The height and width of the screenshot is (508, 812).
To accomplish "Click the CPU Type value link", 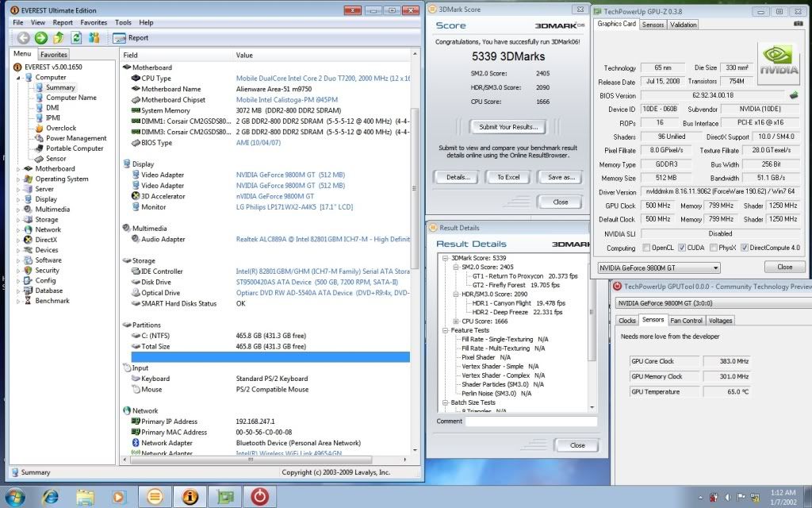I will (323, 79).
